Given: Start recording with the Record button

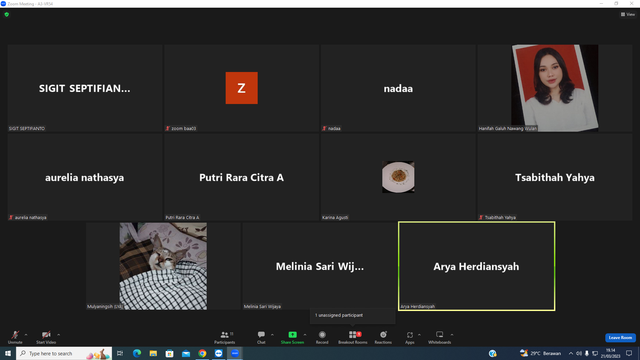Looking at the screenshot, I should (x=322, y=337).
